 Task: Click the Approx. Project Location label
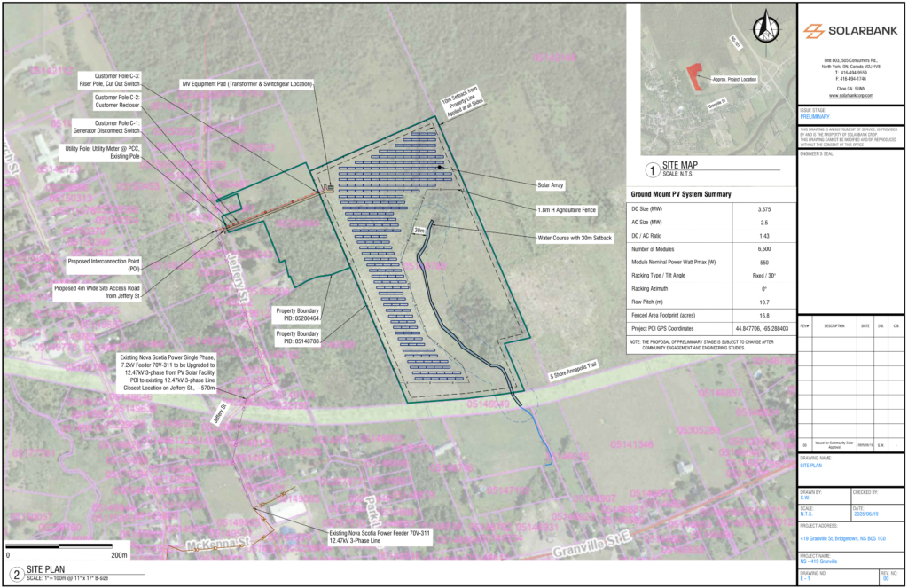734,79
